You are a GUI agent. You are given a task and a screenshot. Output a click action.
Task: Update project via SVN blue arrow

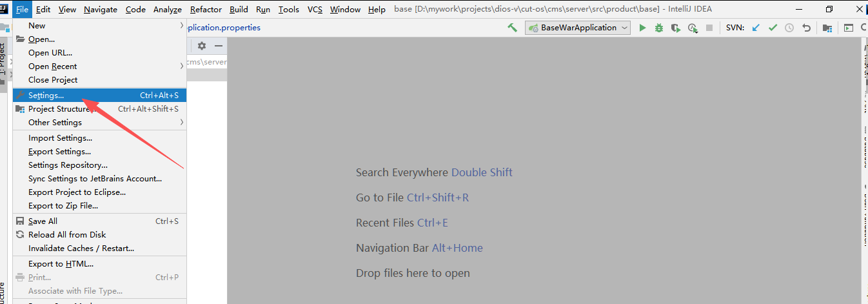(756, 28)
